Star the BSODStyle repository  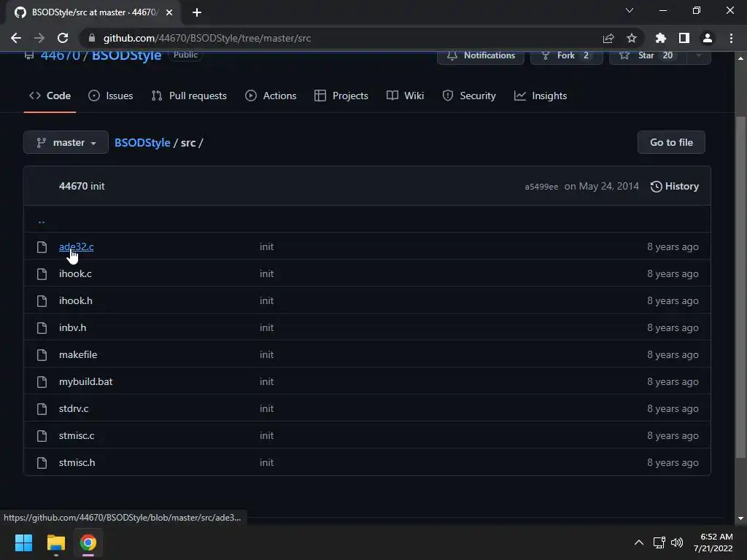(x=648, y=55)
